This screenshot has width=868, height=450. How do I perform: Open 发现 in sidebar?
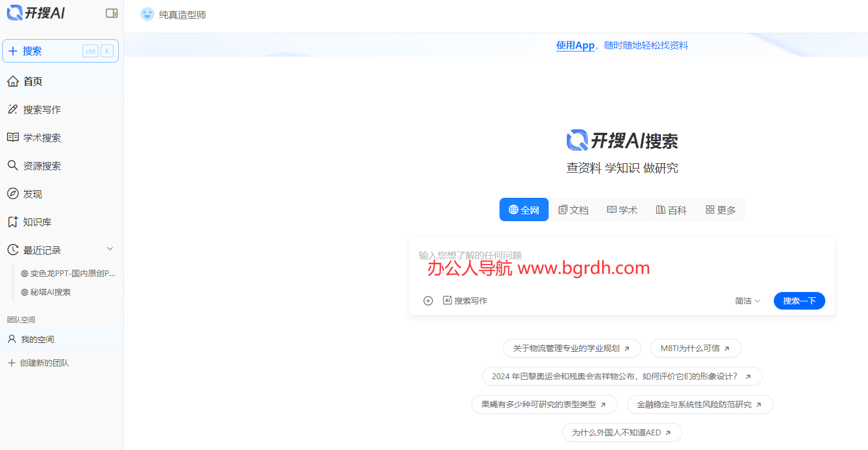click(x=61, y=194)
